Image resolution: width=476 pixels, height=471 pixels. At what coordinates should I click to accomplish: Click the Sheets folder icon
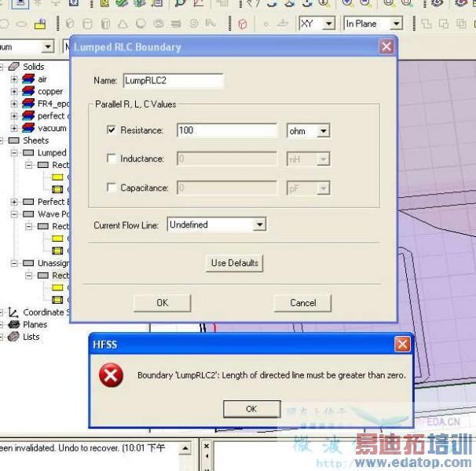coord(13,141)
